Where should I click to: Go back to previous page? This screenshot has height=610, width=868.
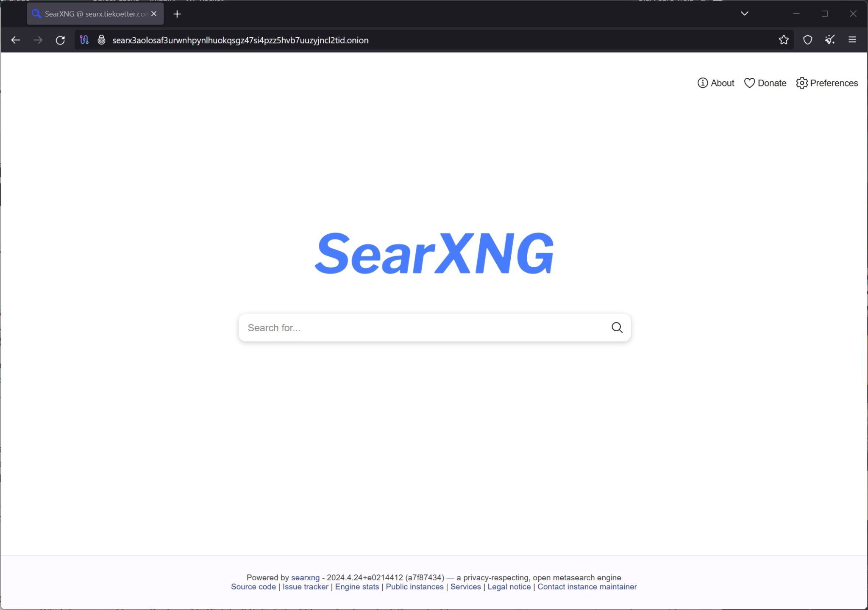click(x=16, y=40)
